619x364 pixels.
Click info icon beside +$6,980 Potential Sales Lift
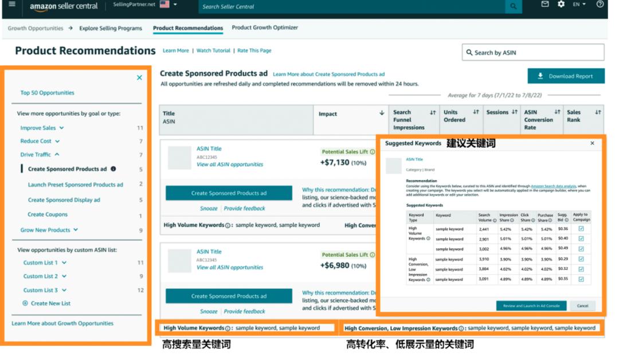(x=373, y=255)
